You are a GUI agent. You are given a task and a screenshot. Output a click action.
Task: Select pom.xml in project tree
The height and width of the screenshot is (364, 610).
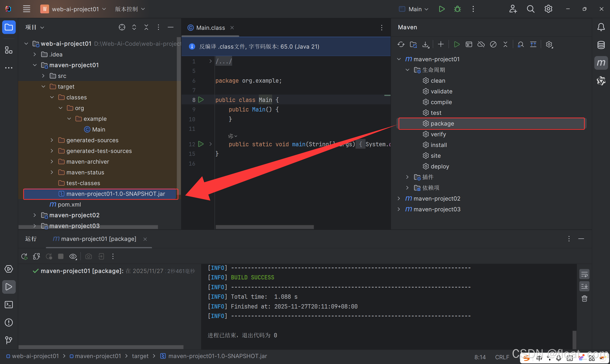point(69,204)
